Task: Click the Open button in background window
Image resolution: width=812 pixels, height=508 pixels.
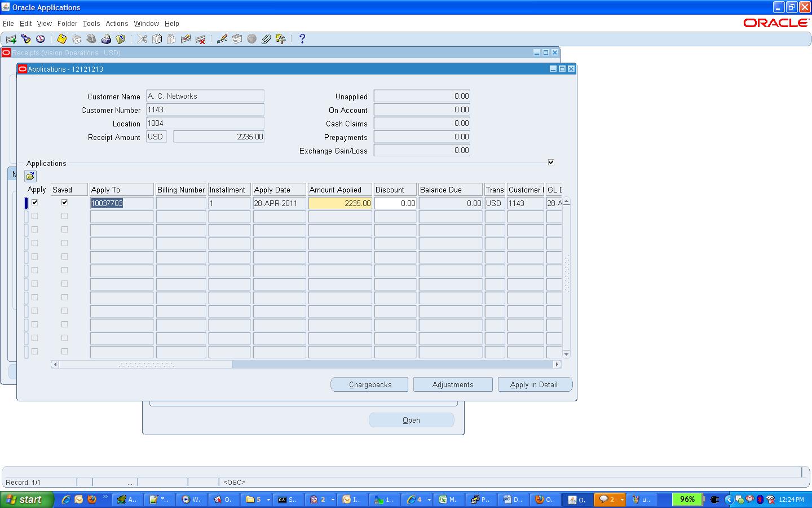Action: 412,420
